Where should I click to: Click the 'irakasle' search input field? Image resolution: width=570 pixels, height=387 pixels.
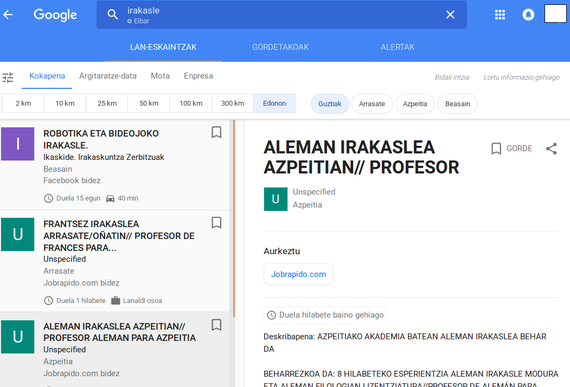[x=282, y=15]
